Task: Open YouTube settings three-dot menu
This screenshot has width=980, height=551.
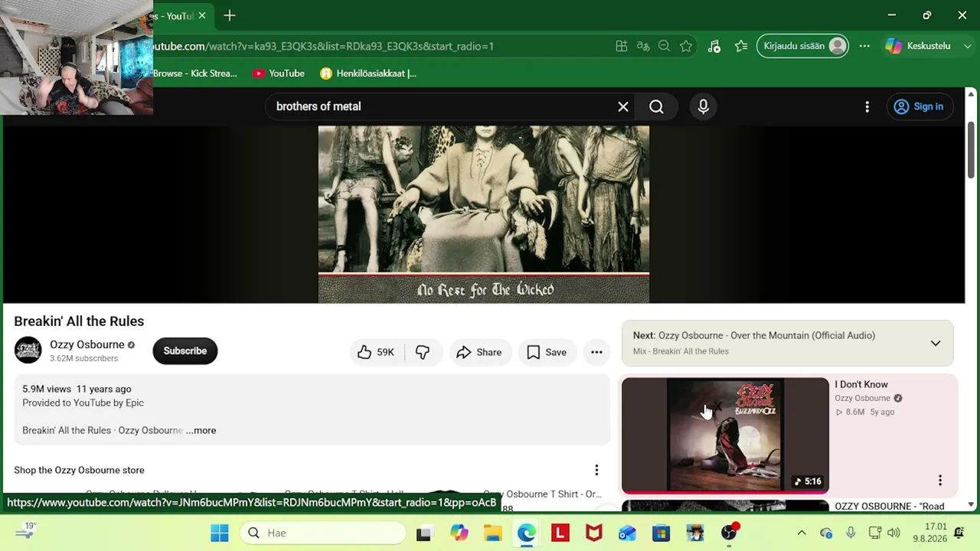Action: tap(867, 107)
